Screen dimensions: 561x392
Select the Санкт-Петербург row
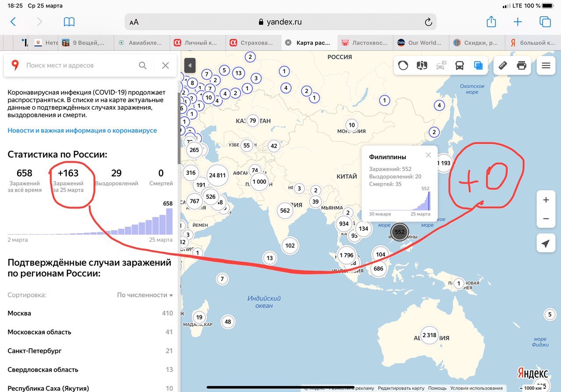90,351
